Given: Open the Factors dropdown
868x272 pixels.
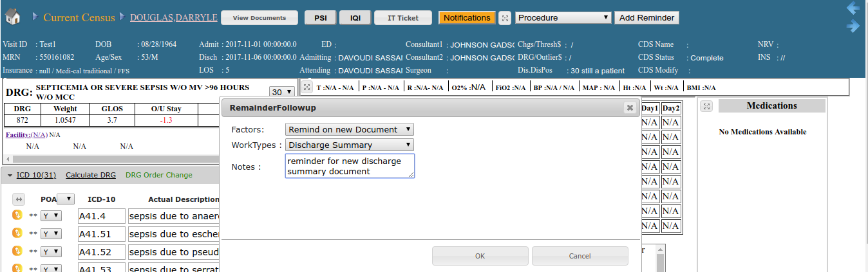Looking at the screenshot, I should [x=350, y=130].
